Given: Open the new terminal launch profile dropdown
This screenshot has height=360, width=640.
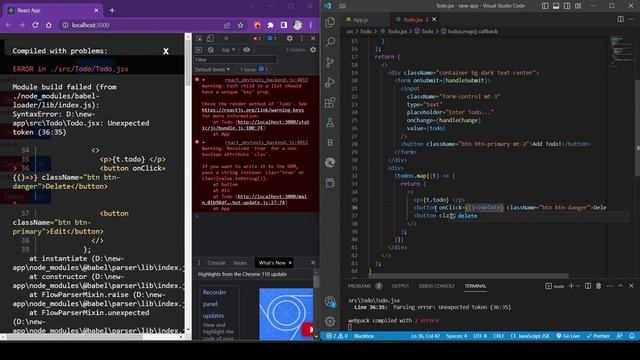Looking at the screenshot, I should pyautogui.click(x=578, y=286).
